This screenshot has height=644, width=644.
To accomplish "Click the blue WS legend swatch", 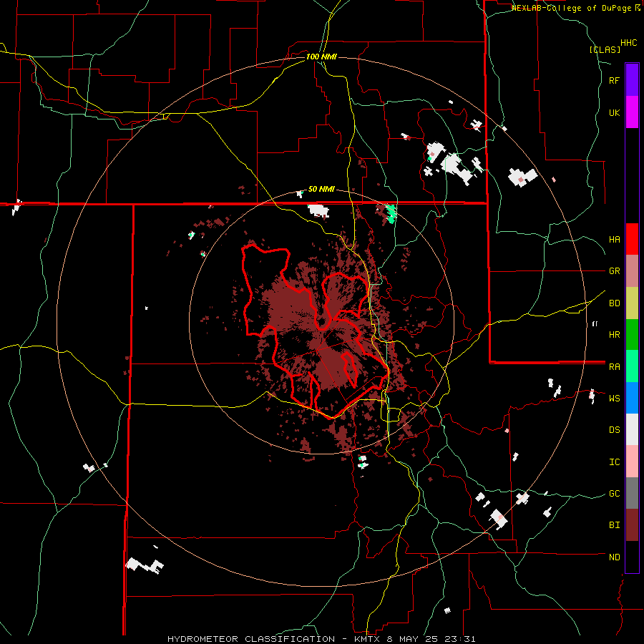I will (x=632, y=398).
